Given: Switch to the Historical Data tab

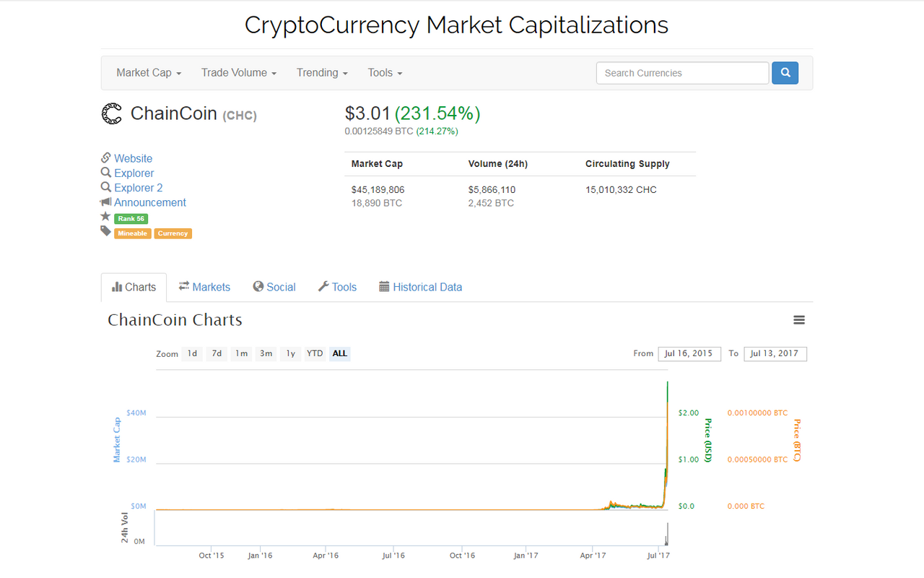Looking at the screenshot, I should [x=420, y=287].
